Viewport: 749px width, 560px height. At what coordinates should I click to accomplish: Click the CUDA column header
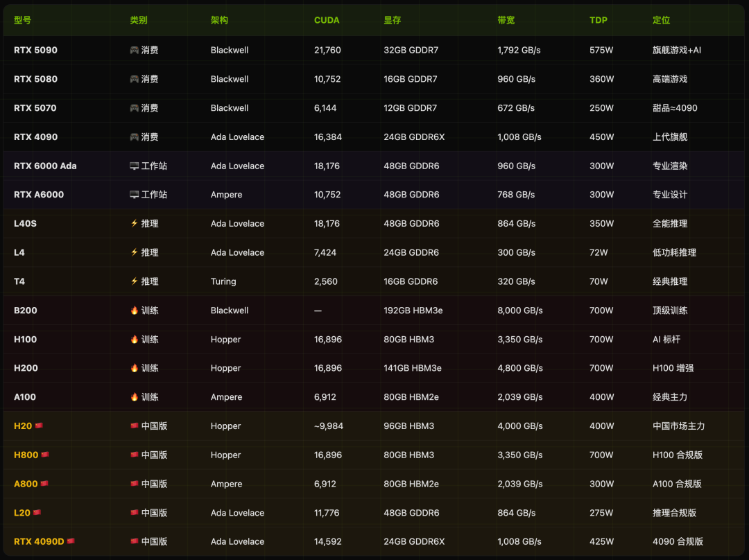click(327, 20)
